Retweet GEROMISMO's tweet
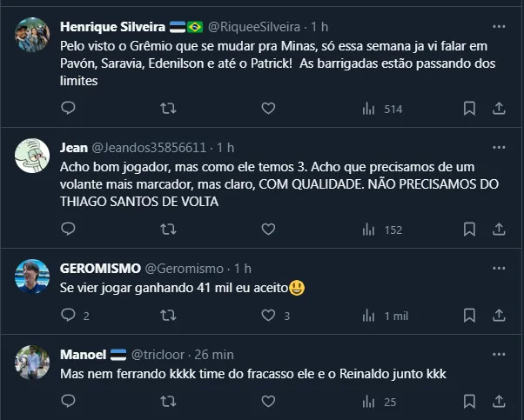Image resolution: width=524 pixels, height=420 pixels. [x=169, y=316]
